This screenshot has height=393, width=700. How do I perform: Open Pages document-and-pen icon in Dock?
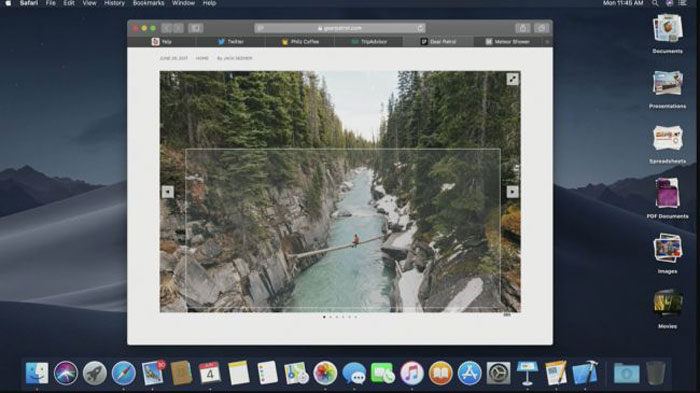tap(556, 373)
